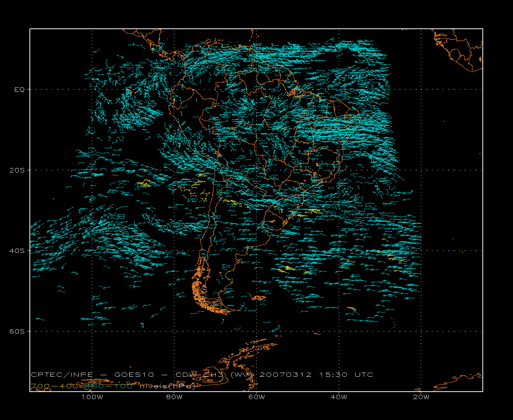
Task: Click the 40S latitude label
Action: point(17,251)
